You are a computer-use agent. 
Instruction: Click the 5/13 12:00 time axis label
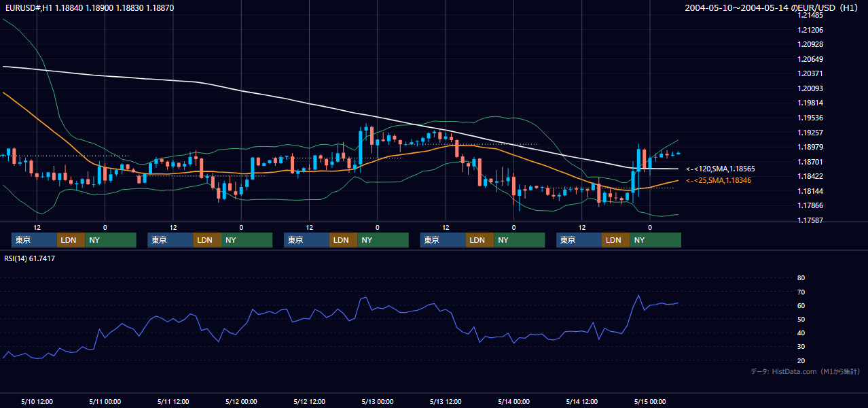[446, 401]
